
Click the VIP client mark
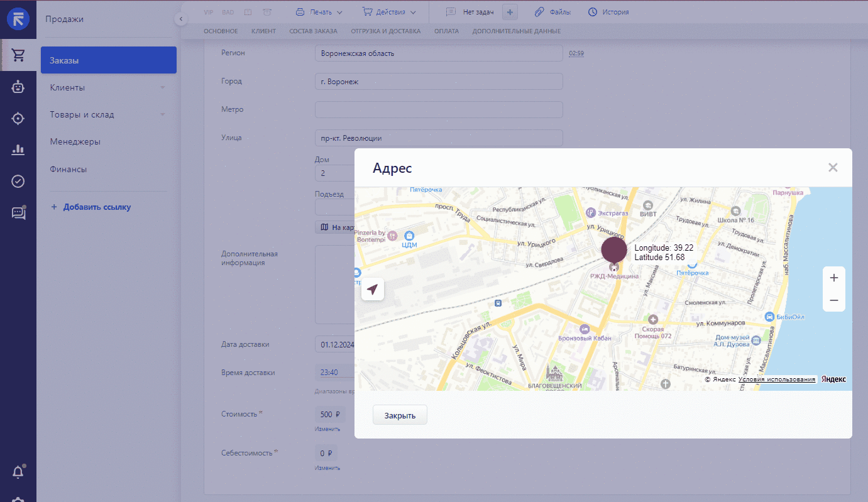[x=209, y=12]
